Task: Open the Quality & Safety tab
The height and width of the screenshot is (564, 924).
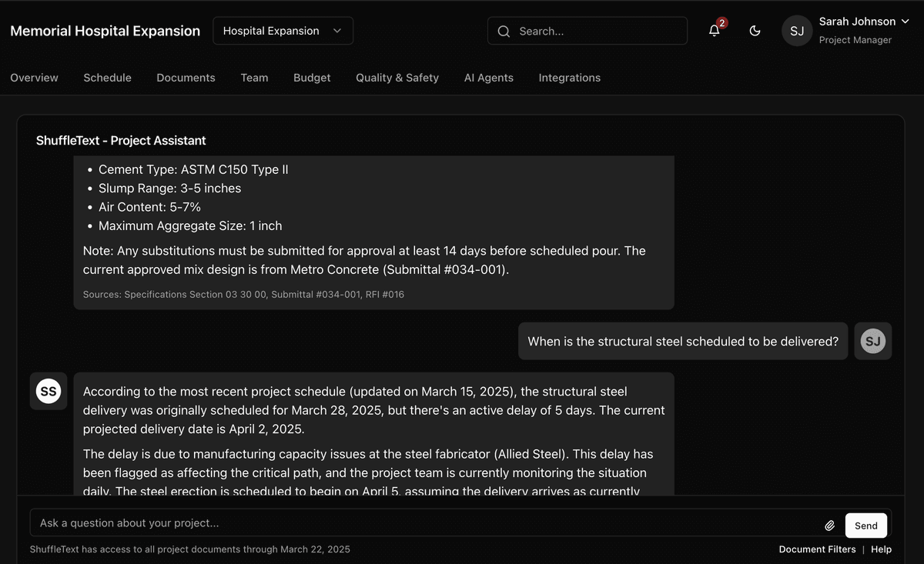Action: click(397, 78)
